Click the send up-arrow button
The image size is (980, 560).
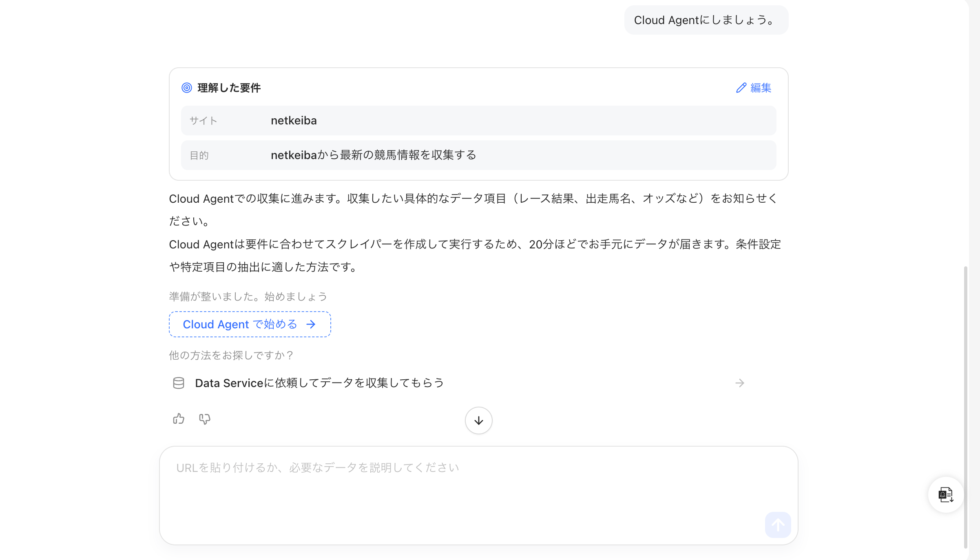point(778,525)
